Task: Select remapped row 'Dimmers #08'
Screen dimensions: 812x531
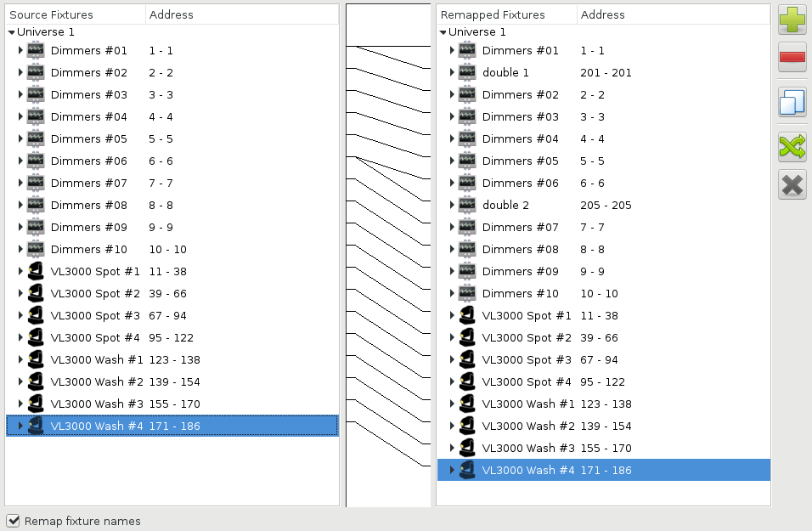Action: tap(603, 249)
